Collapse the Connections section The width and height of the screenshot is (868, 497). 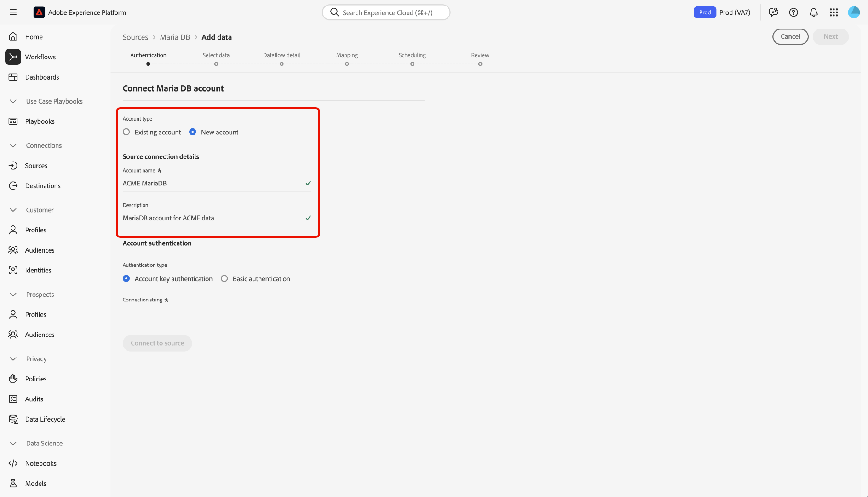13,145
